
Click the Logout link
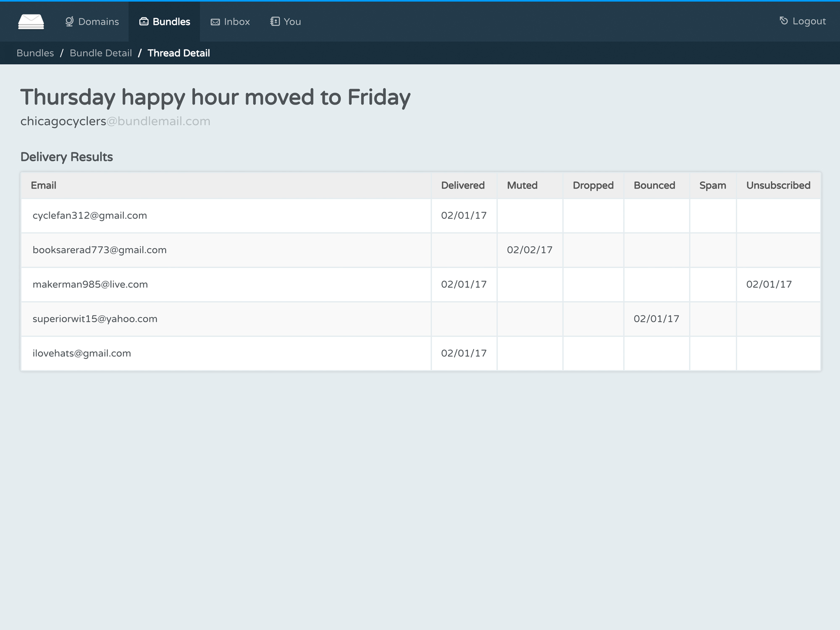803,21
